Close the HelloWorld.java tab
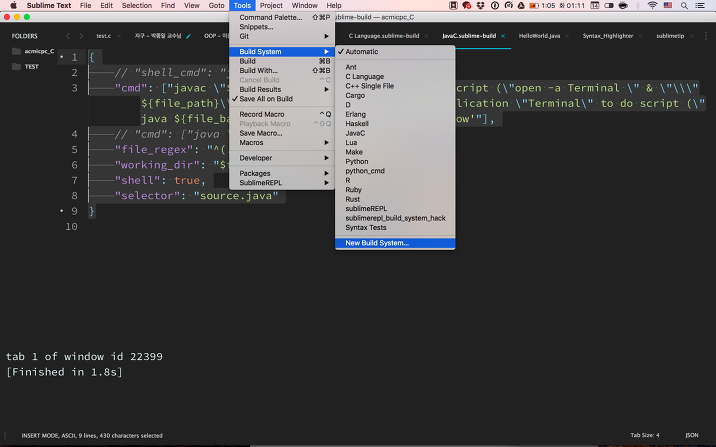This screenshot has width=716, height=447. [567, 36]
